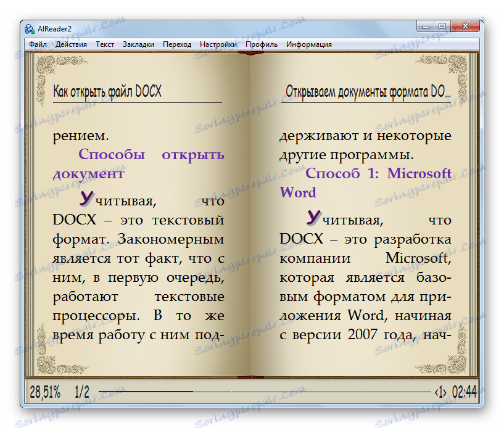The image size is (504, 428).
Task: Open the Закладки menu
Action: point(138,44)
